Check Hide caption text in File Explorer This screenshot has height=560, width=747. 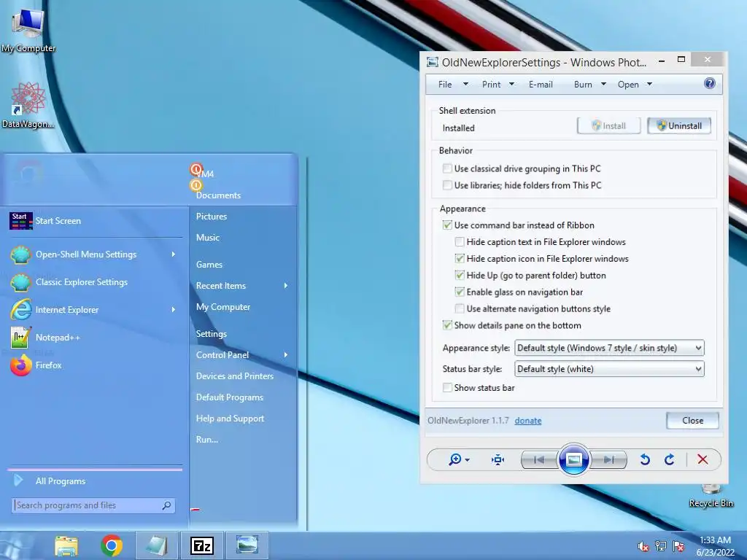click(460, 241)
